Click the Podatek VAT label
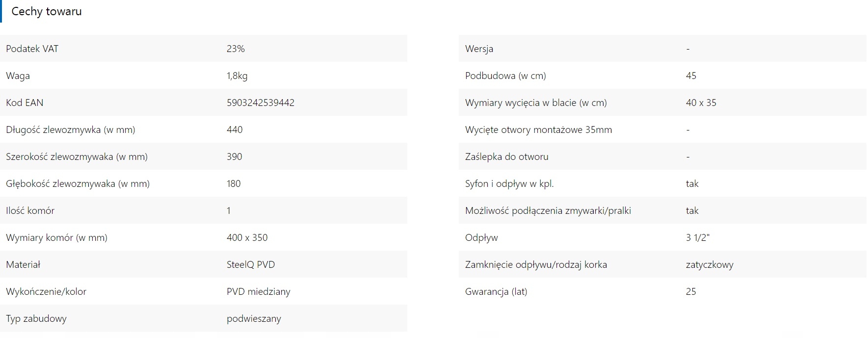 pyautogui.click(x=32, y=49)
